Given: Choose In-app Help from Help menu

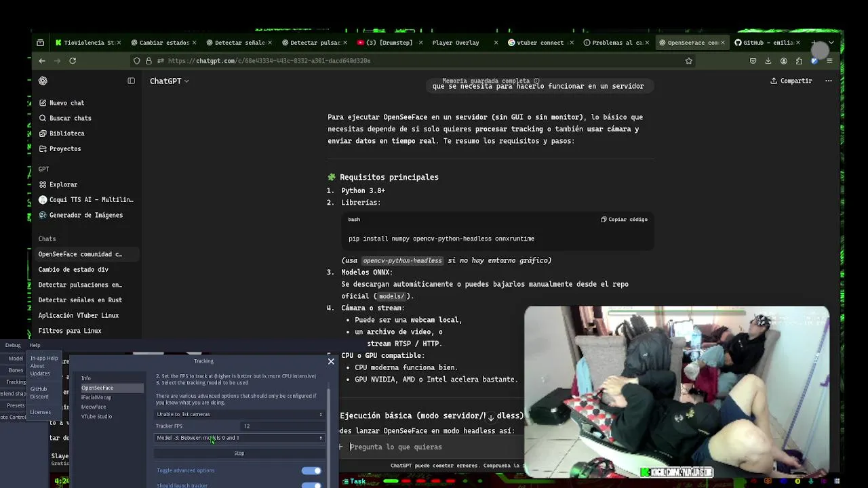Looking at the screenshot, I should (x=44, y=359).
